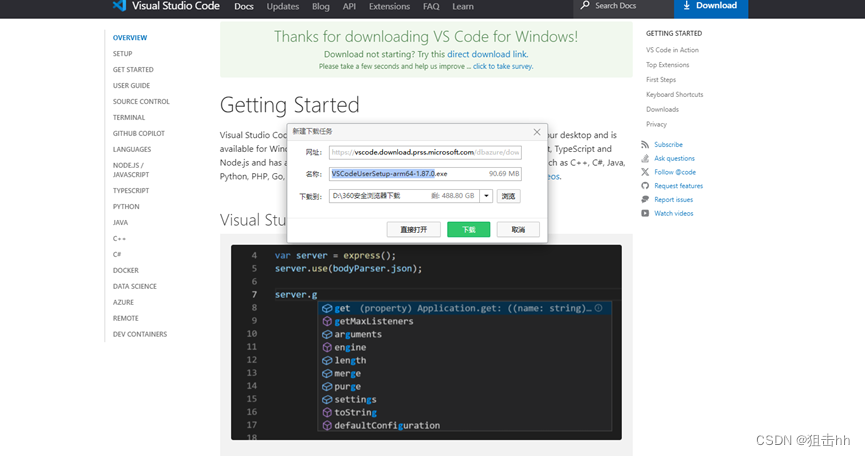This screenshot has width=865, height=456.
Task: Select DOCKER in the left sidebar
Action: 126,271
